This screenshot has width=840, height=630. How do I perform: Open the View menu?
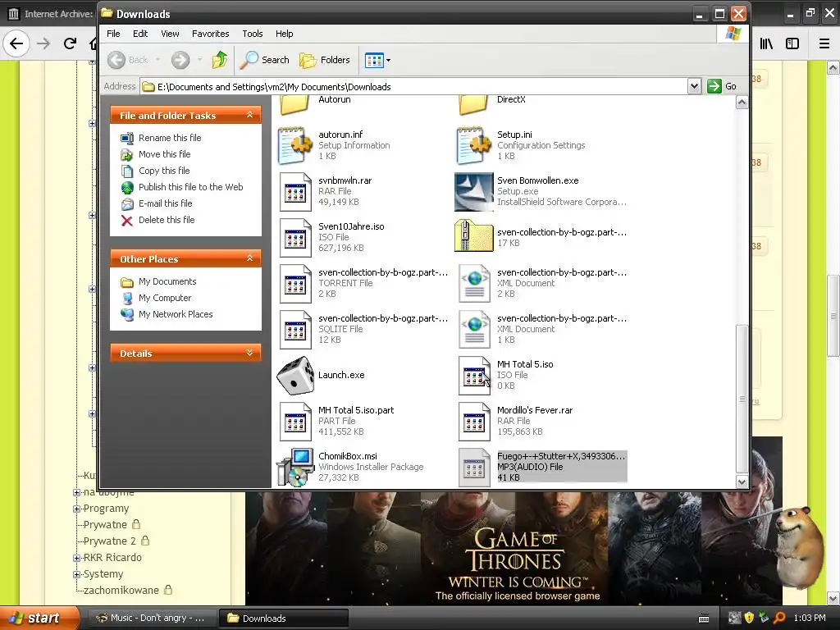point(170,34)
